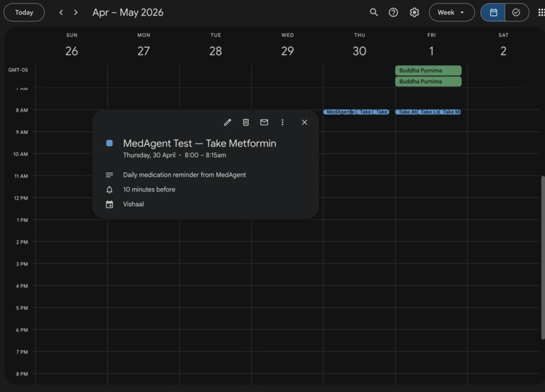This screenshot has width=545, height=392.
Task: Open day view for Tuesday 28
Action: [x=215, y=51]
